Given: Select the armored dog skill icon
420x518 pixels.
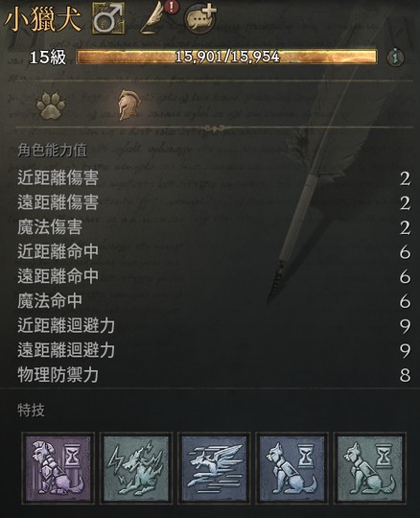Looking at the screenshot, I should (58, 468).
